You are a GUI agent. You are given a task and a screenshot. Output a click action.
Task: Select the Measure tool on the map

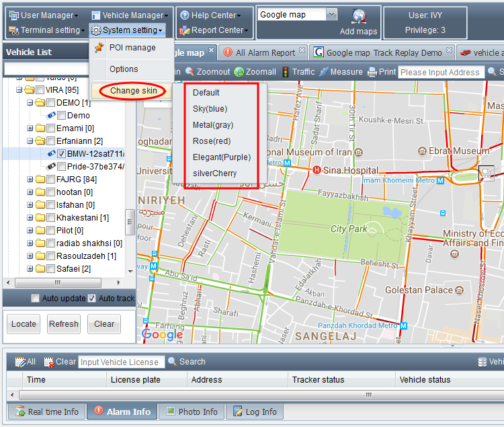pos(324,72)
